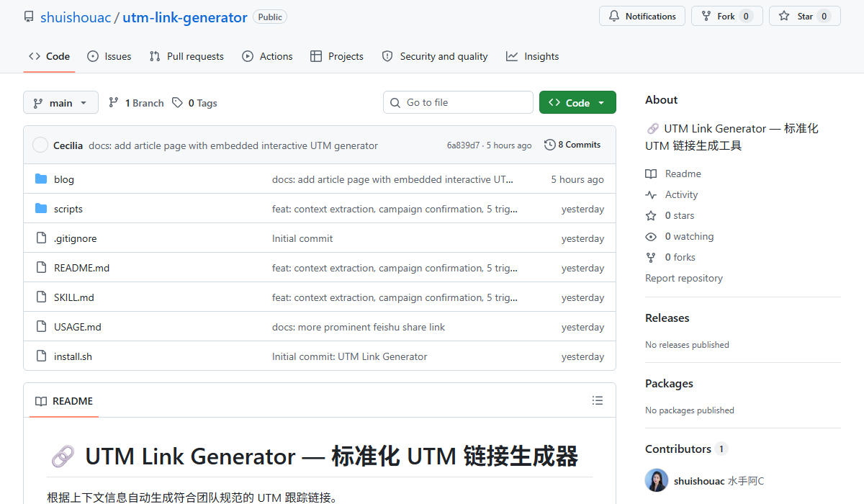The width and height of the screenshot is (864, 504).
Task: Open the utm-link-generator repository link
Action: pyautogui.click(x=185, y=17)
